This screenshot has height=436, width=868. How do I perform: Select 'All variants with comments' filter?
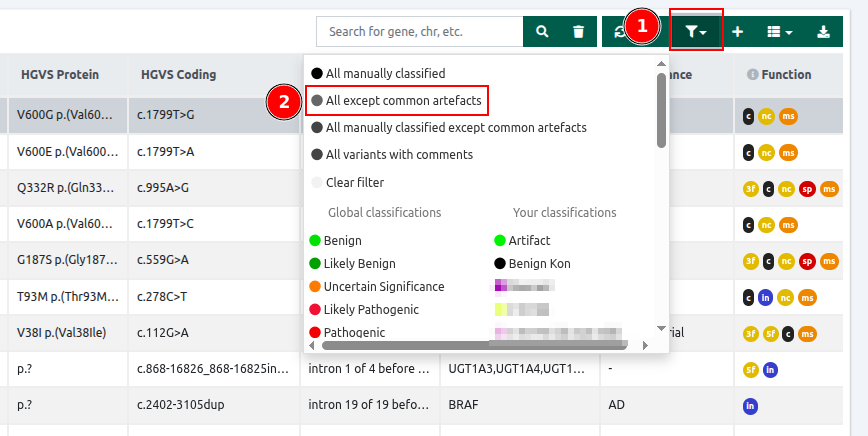click(x=399, y=155)
